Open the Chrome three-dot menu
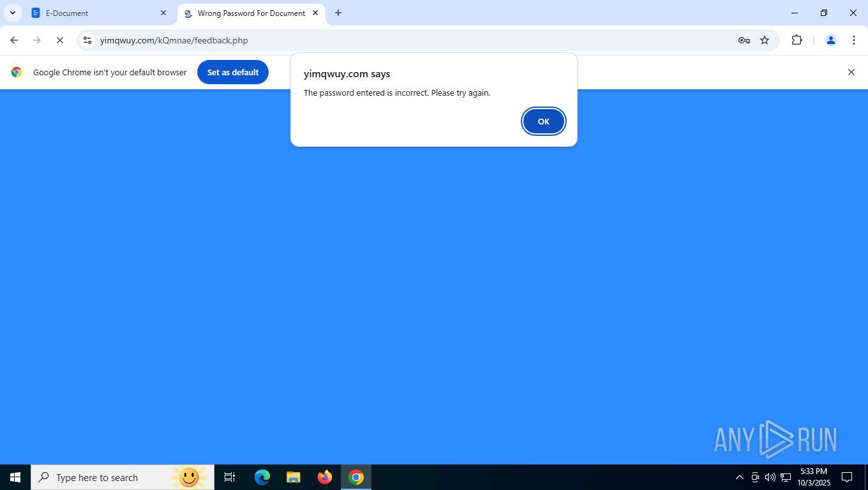868x490 pixels. (x=854, y=40)
